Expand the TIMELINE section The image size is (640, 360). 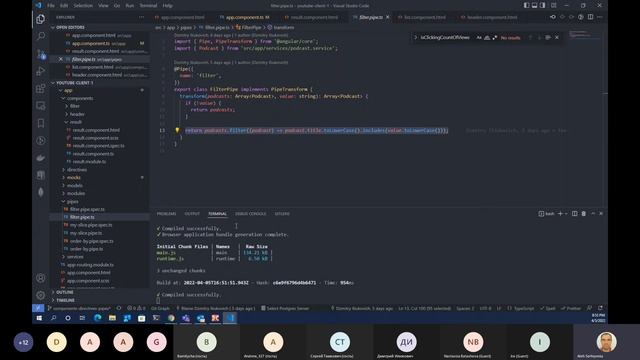coord(53,300)
